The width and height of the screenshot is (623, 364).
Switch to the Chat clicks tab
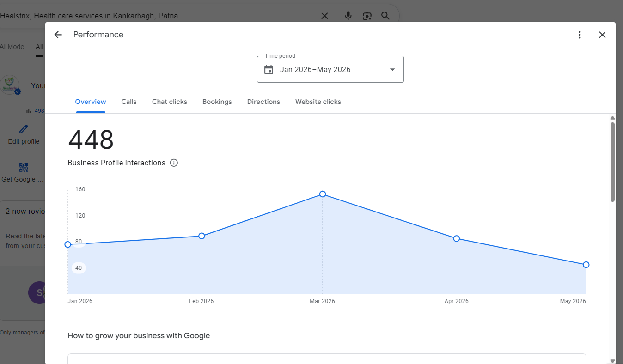(170, 102)
